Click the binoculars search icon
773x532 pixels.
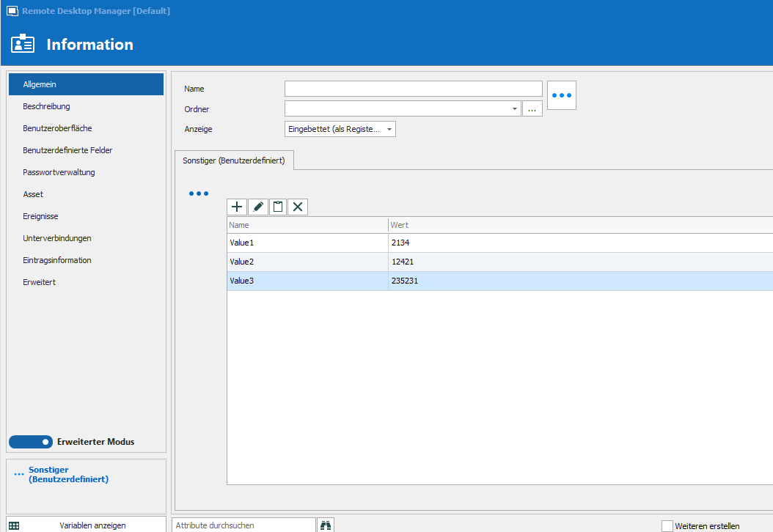pyautogui.click(x=326, y=525)
